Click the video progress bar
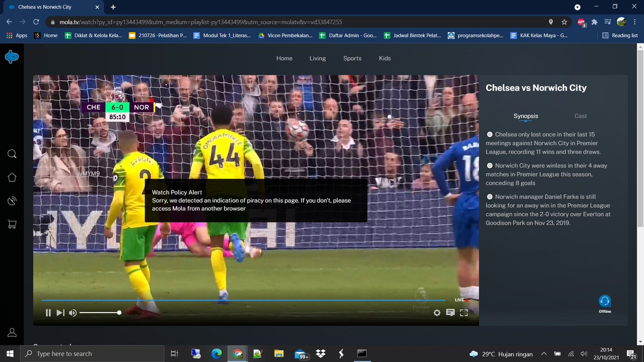Screen dimensions: 644x362 (243, 300)
